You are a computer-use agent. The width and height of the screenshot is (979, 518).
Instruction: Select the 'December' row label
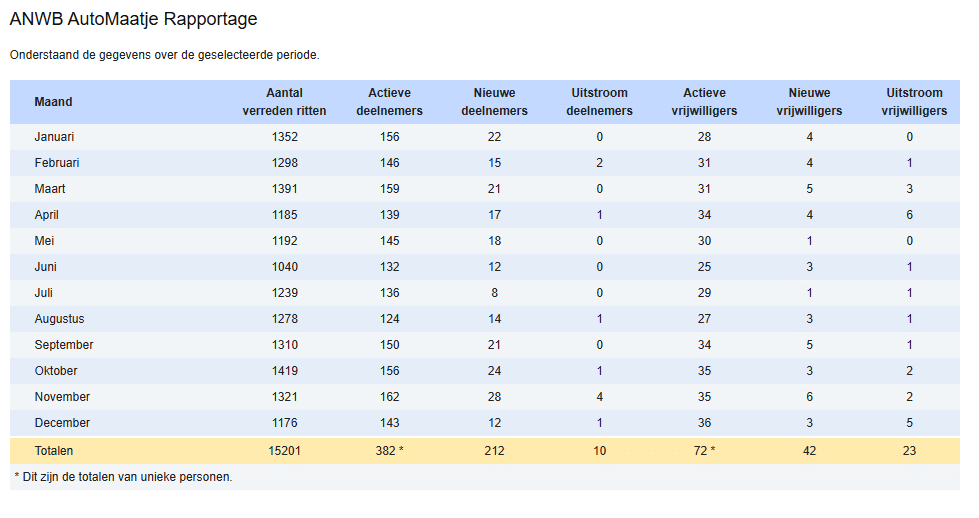[x=62, y=423]
